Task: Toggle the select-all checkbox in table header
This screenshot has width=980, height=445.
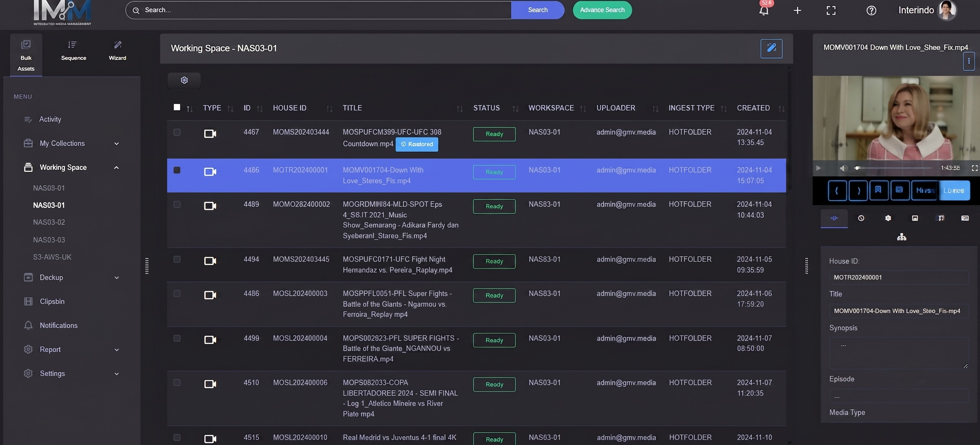Action: click(x=177, y=107)
